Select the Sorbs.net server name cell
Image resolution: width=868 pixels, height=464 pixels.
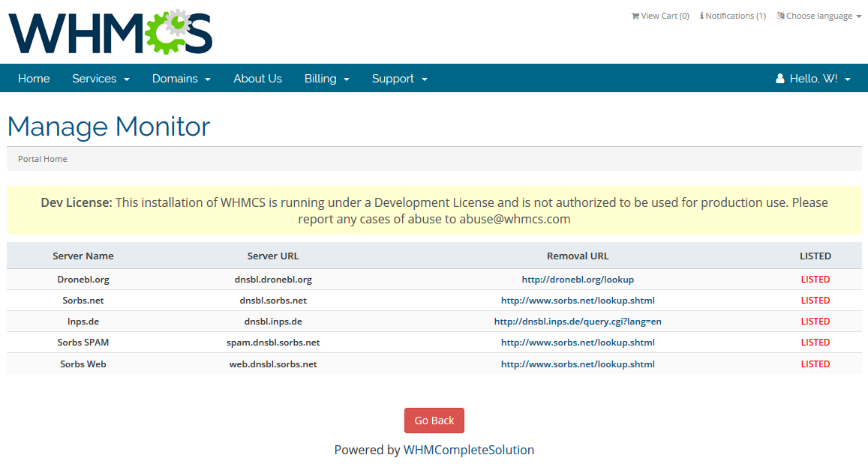coord(83,301)
